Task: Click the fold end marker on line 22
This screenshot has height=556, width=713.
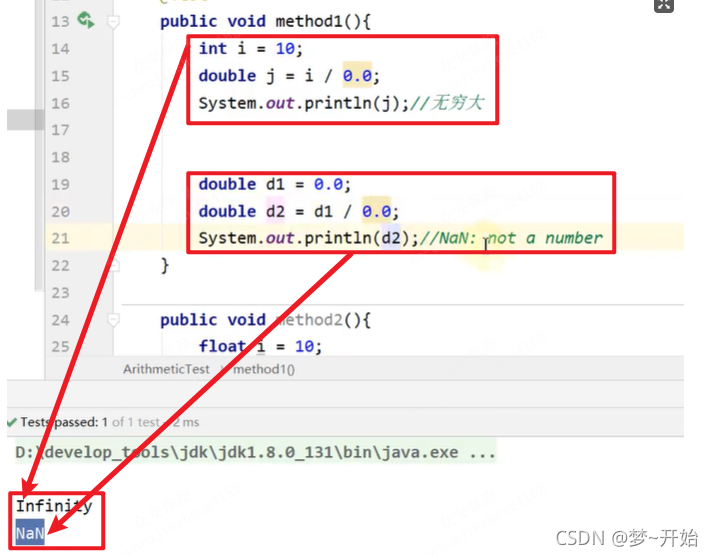Action: pyautogui.click(x=114, y=265)
